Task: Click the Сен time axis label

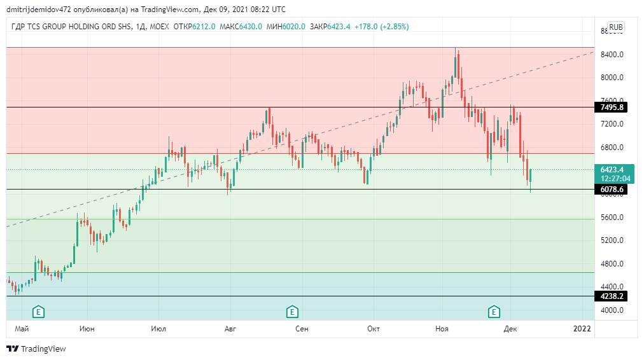Action: click(302, 329)
